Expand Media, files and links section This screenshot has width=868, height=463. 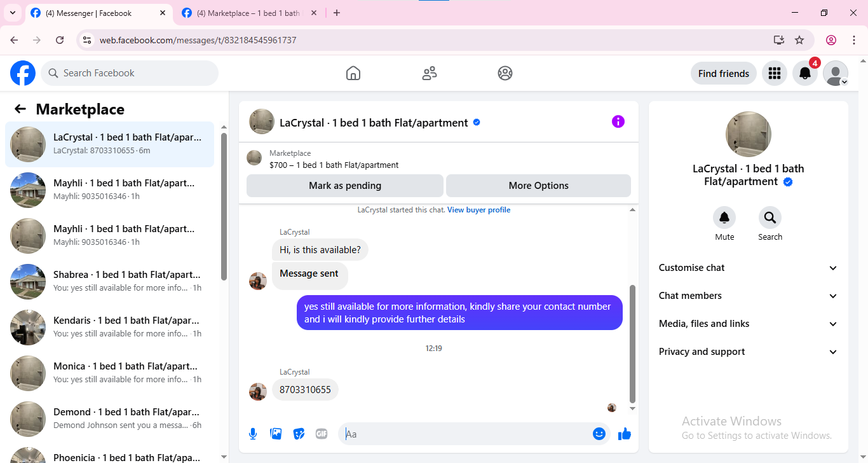[x=749, y=324]
